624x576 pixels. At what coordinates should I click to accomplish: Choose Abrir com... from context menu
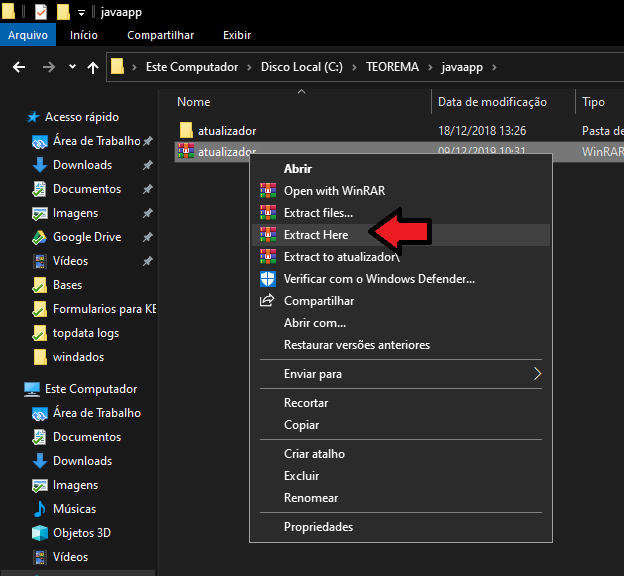[401, 323]
